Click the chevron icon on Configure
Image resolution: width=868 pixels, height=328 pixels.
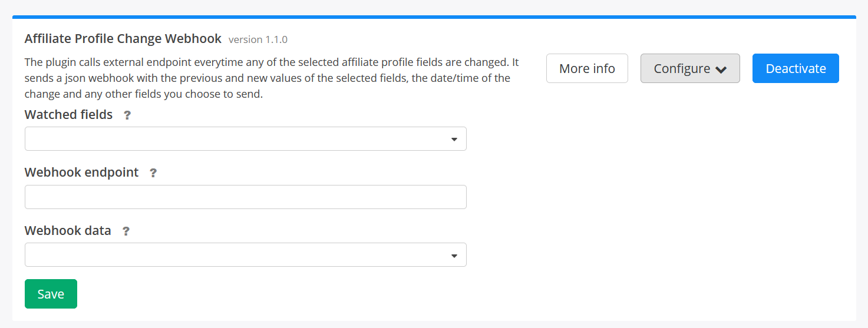pos(721,69)
